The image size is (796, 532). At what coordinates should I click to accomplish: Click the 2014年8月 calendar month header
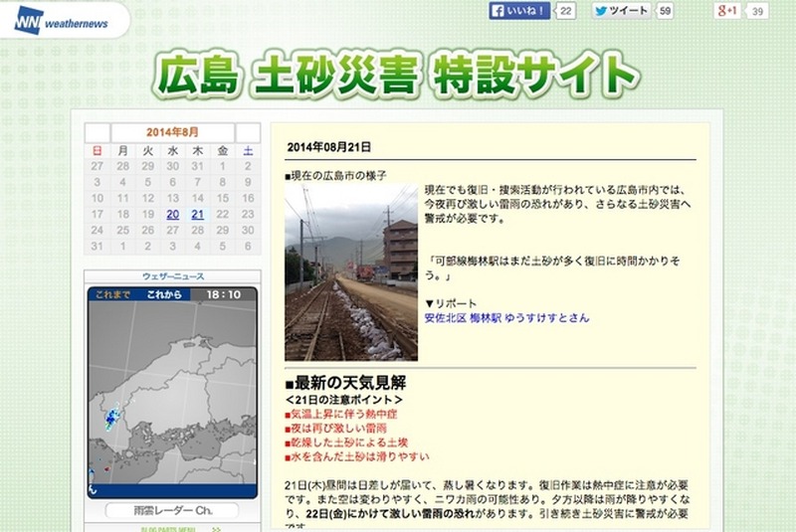coord(172,131)
